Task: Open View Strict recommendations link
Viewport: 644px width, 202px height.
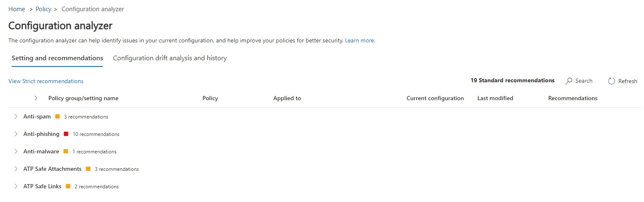Action: tap(46, 81)
